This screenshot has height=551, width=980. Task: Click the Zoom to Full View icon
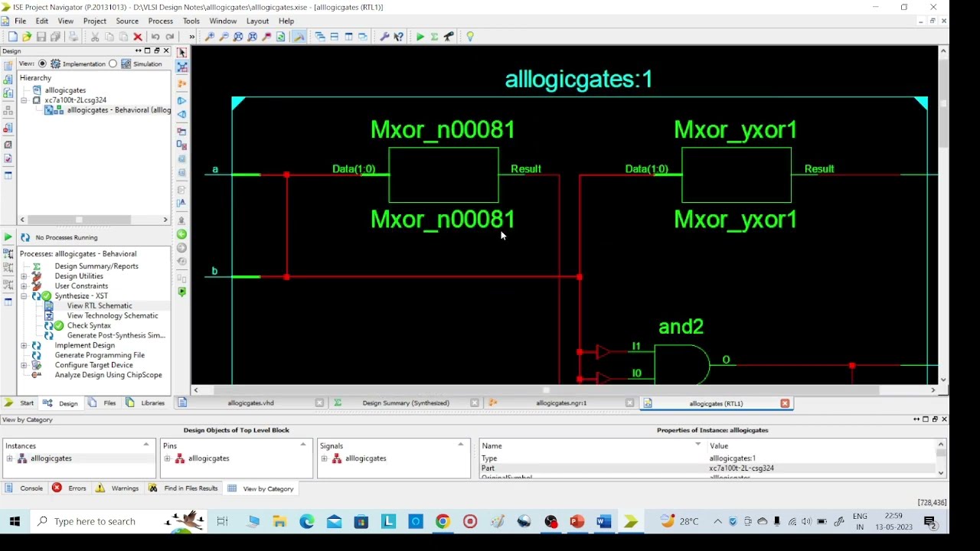point(238,37)
